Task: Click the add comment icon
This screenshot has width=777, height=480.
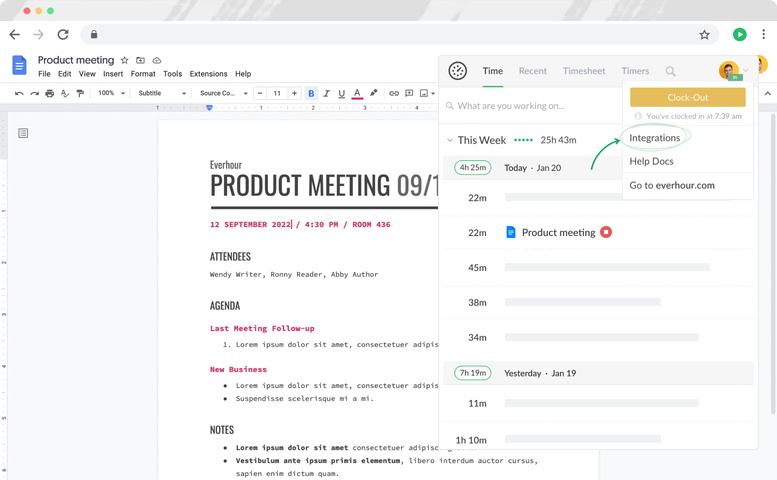Action: (x=409, y=93)
